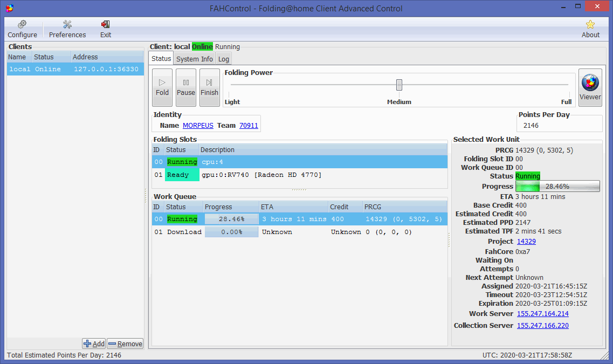
Task: Start folding with the Fold button
Action: 162,87
